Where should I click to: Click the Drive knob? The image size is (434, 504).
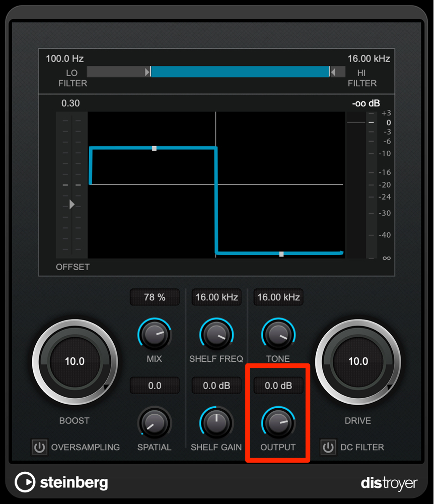358,361
